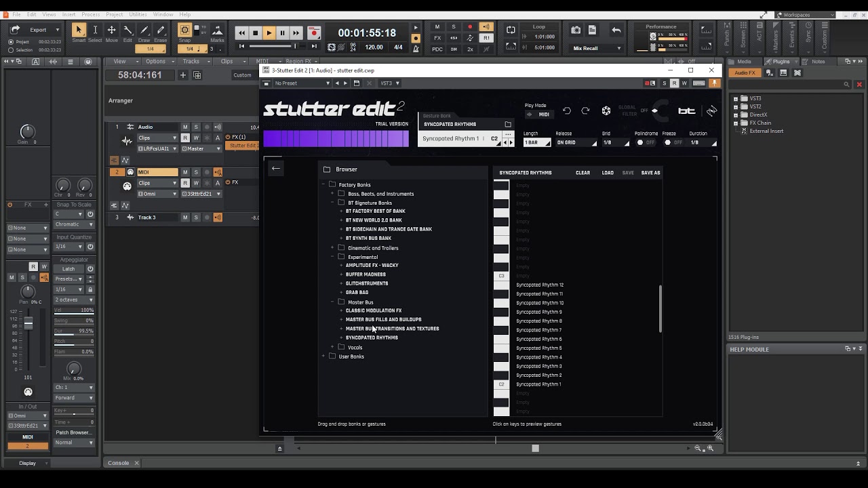Click the LOAD bank button
The image size is (868, 488).
(608, 173)
